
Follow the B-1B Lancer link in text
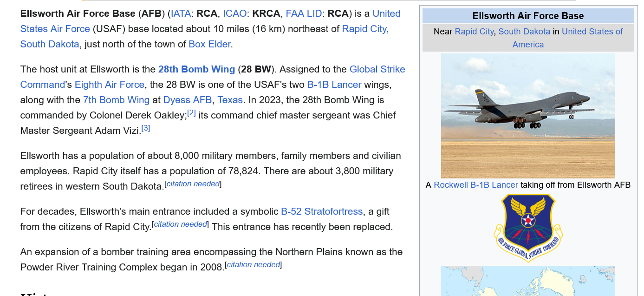click(334, 85)
